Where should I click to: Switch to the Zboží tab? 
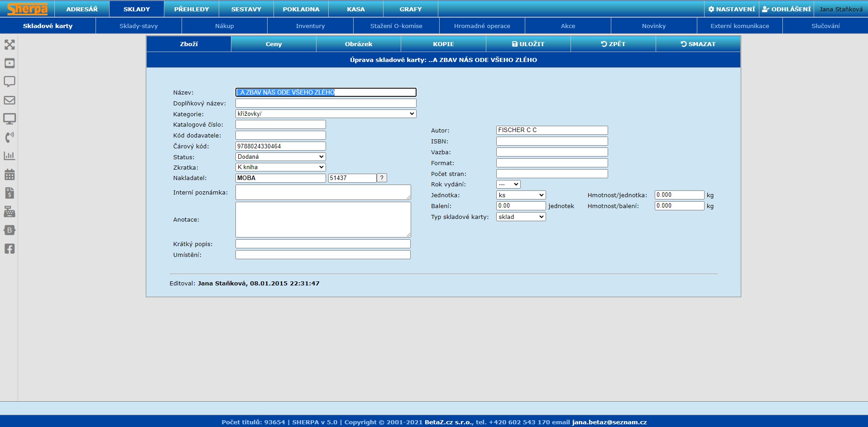click(x=189, y=44)
